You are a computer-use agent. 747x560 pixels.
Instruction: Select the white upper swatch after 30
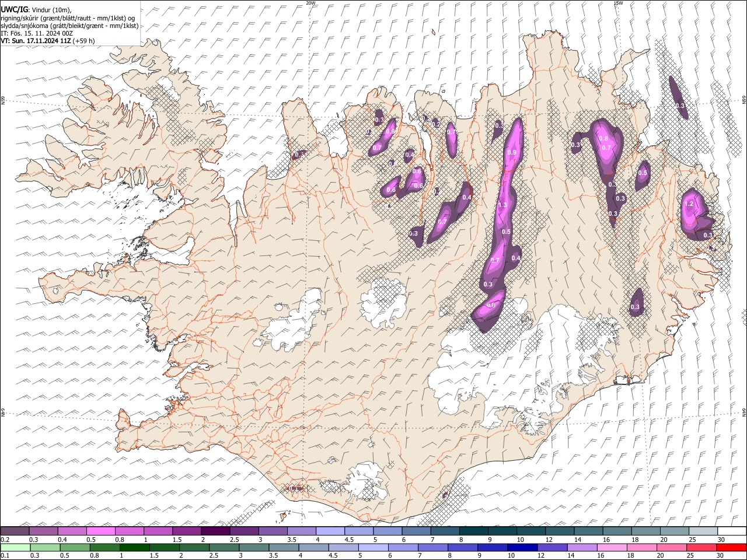click(731, 531)
